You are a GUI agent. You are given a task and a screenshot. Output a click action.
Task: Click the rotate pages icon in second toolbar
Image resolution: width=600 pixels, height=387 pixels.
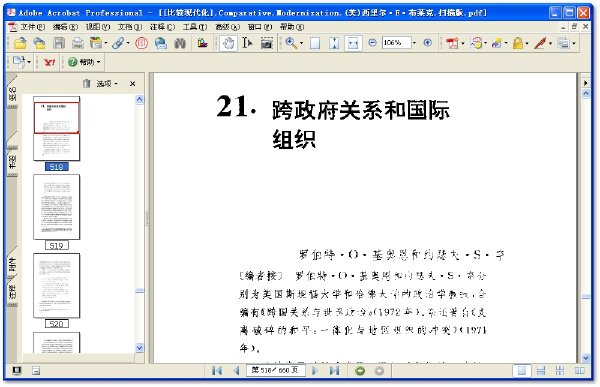click(x=19, y=62)
